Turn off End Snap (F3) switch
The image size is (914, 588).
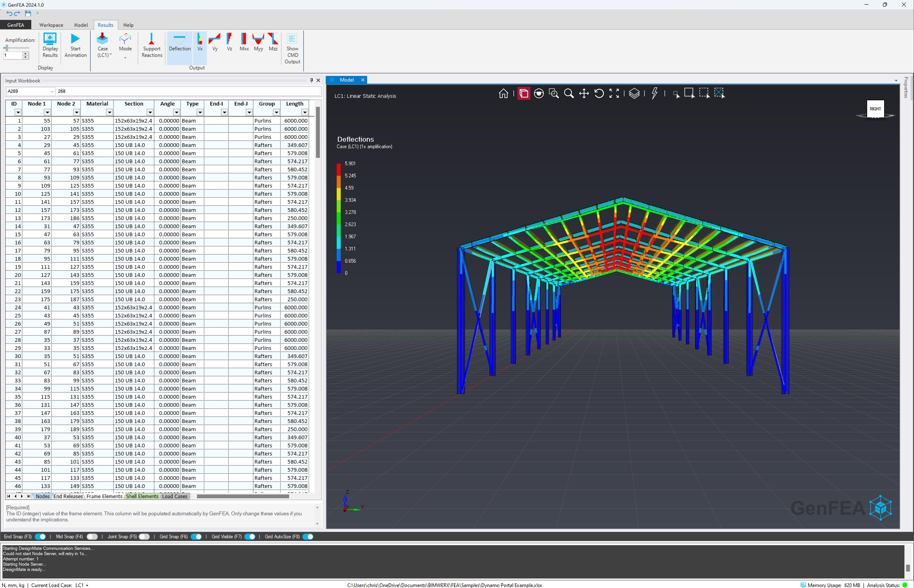pos(40,536)
